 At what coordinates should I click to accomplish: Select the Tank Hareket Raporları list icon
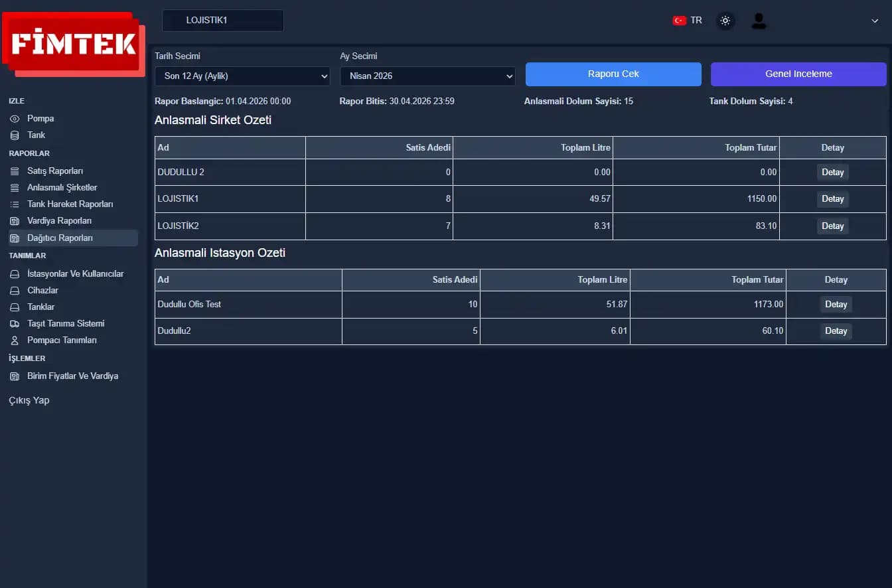[x=15, y=204]
